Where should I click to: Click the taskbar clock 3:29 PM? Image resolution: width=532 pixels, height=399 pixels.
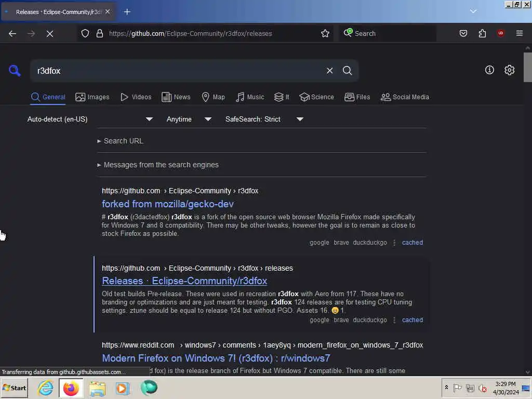pos(505,388)
